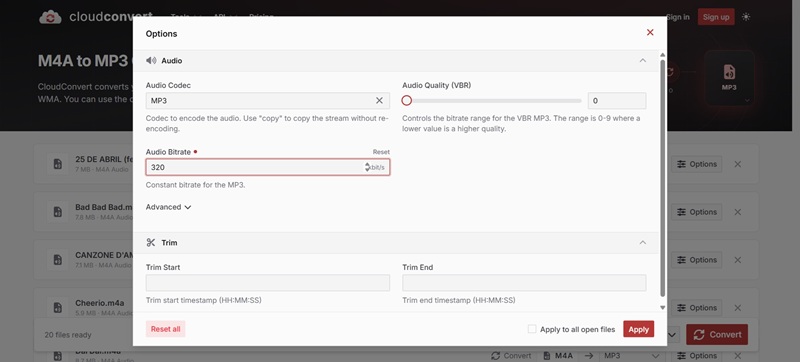
Task: Click the speaker icon beside Audio heading
Action: pos(151,61)
